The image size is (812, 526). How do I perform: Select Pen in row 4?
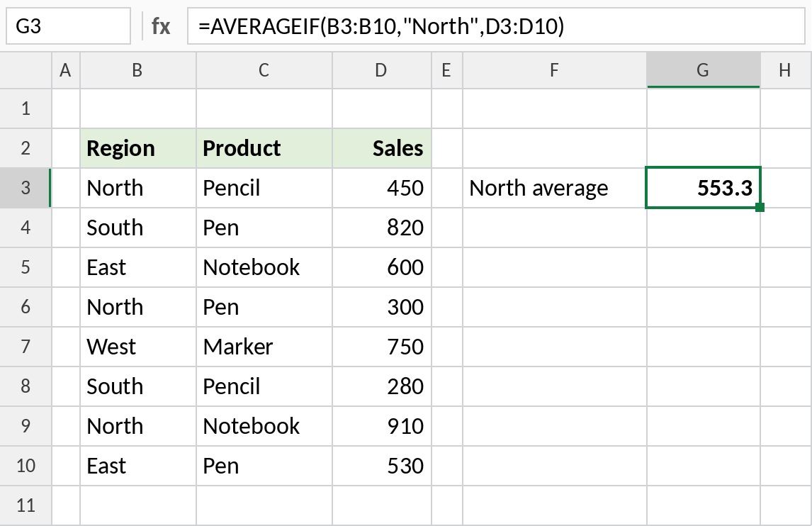tap(264, 228)
